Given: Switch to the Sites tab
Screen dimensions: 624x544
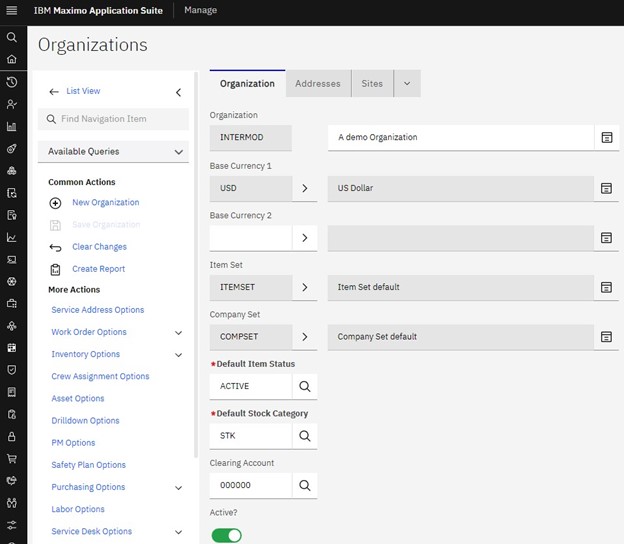Looking at the screenshot, I should (372, 84).
